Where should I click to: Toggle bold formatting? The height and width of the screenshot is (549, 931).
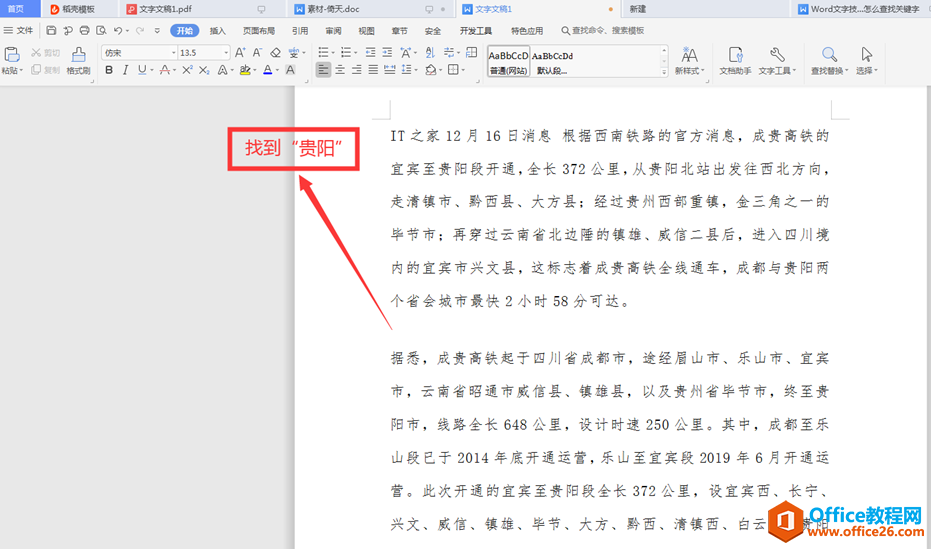click(109, 70)
